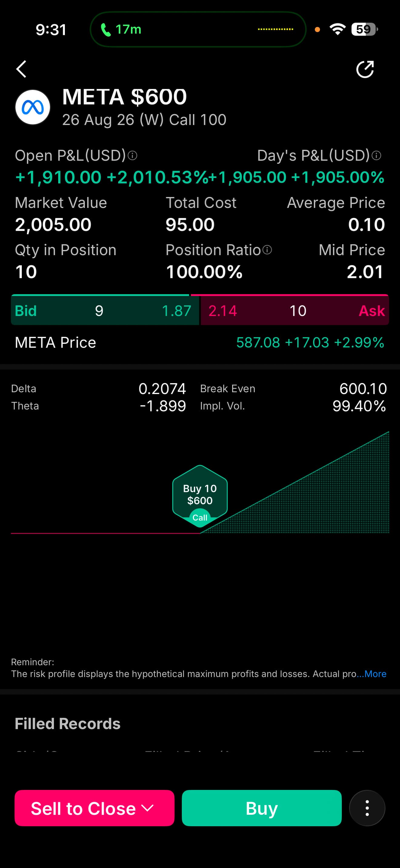This screenshot has height=868, width=400.
Task: Open info icon beside Day's P&L(USD)
Action: click(376, 156)
